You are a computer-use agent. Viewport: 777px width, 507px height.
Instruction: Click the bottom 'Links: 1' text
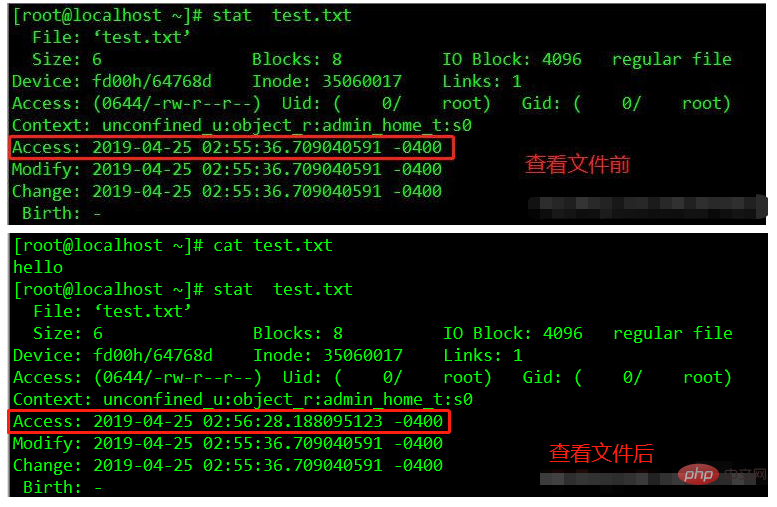pyautogui.click(x=483, y=355)
